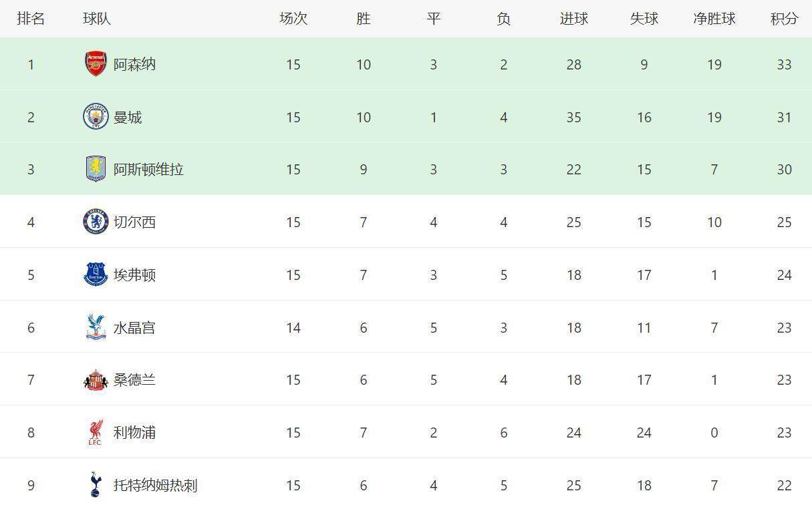Open the 曼城 team link
This screenshot has width=812, height=505.
[x=128, y=117]
